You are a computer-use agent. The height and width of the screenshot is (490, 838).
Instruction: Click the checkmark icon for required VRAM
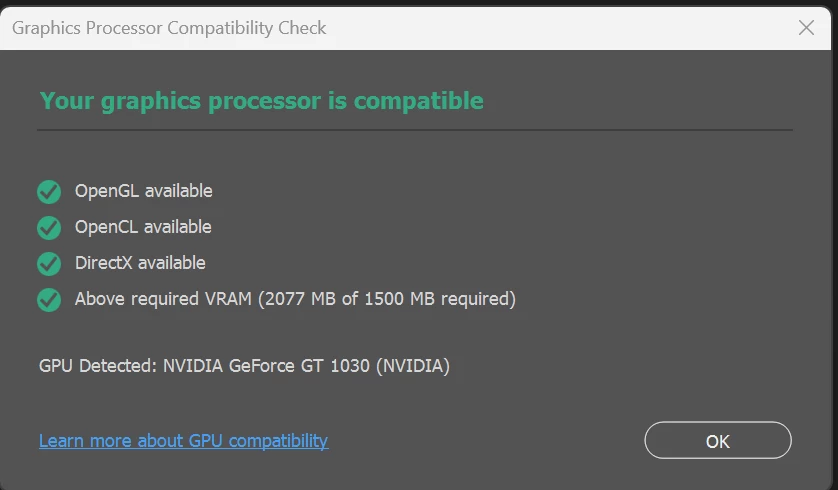pyautogui.click(x=49, y=299)
